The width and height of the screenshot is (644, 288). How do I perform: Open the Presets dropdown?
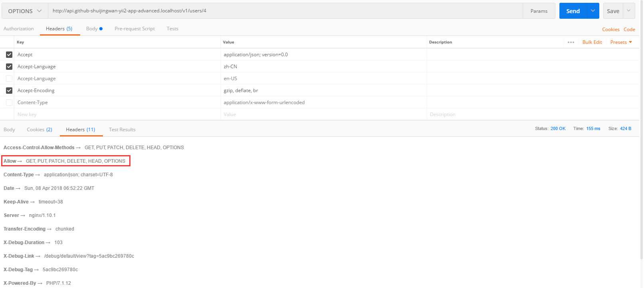[621, 42]
